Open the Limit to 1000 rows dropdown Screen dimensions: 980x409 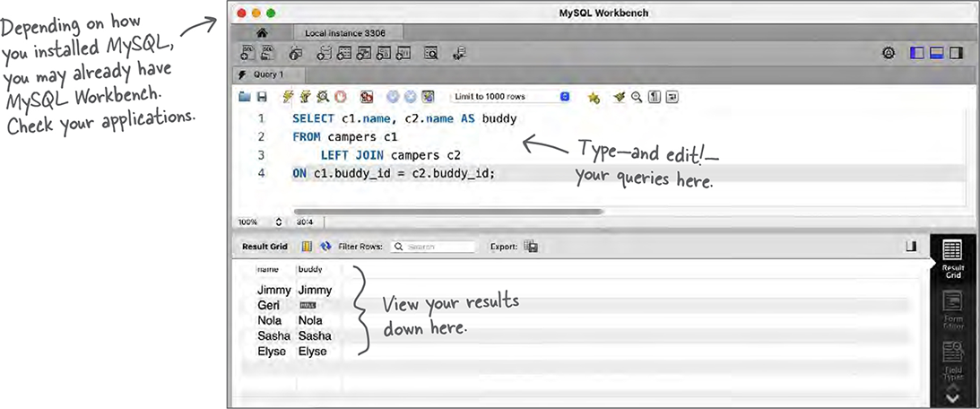click(x=511, y=97)
